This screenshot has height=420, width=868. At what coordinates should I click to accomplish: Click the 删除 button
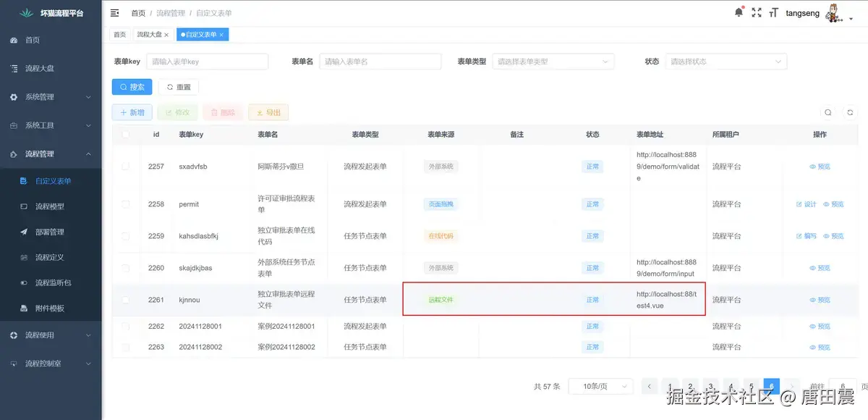tap(223, 112)
